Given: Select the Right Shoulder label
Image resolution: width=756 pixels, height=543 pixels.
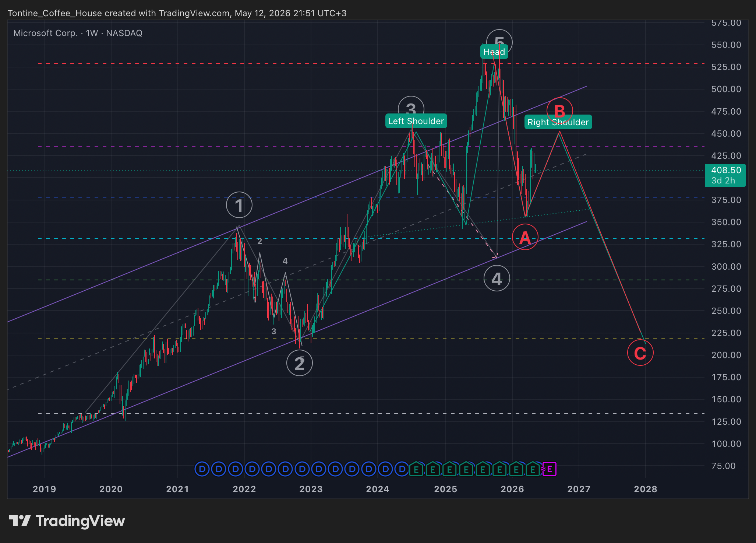Looking at the screenshot, I should pyautogui.click(x=558, y=122).
